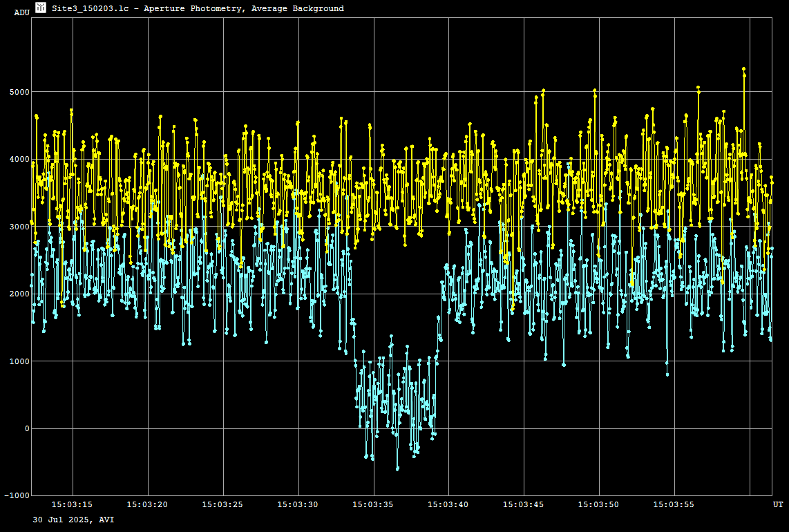Select the 15:03:55 time tick label
The width and height of the screenshot is (789, 532).
pyautogui.click(x=674, y=505)
